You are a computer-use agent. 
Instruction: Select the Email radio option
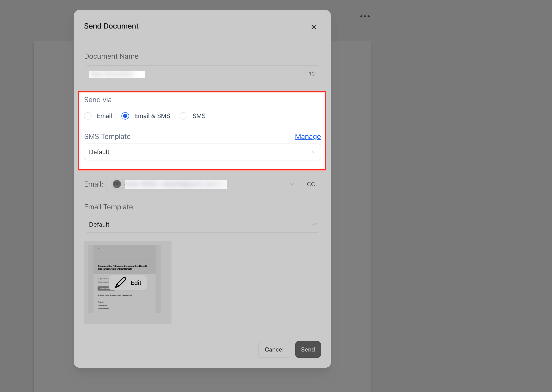(88, 116)
